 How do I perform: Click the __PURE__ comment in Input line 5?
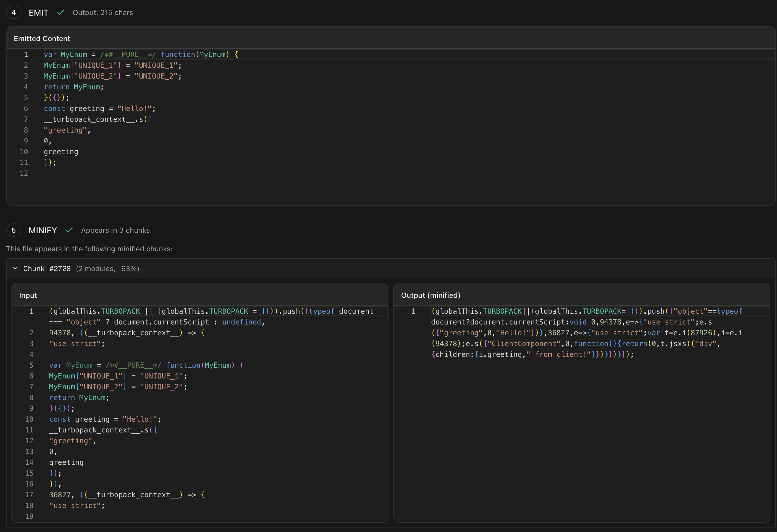(133, 365)
